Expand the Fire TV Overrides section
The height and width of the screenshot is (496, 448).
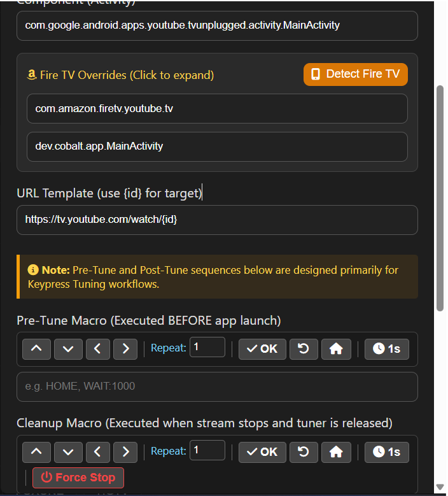(x=120, y=75)
